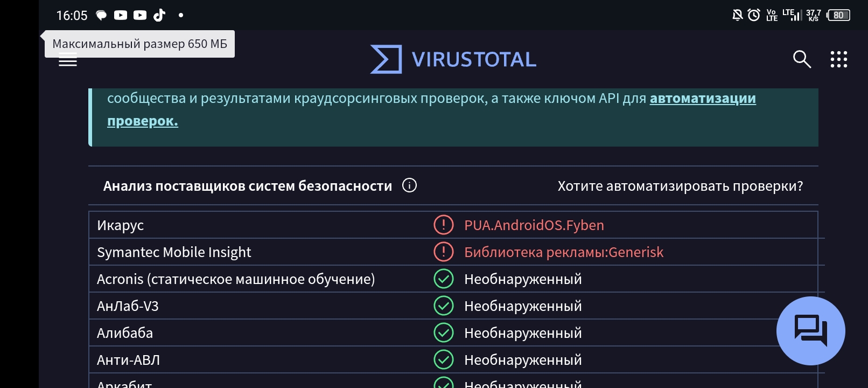Tap the TikTok notification icon in status bar
This screenshot has width=868, height=388.
(x=159, y=15)
